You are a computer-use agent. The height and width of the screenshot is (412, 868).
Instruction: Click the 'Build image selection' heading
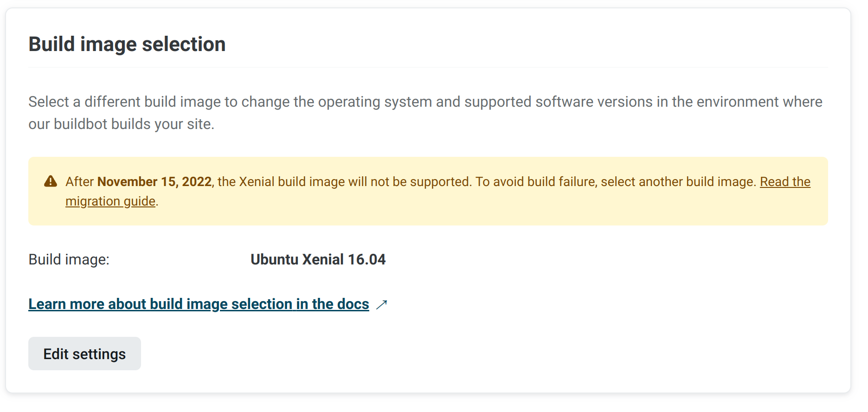coord(127,44)
